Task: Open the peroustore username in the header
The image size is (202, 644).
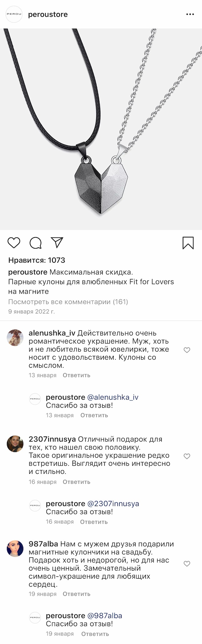Action: 48,14
